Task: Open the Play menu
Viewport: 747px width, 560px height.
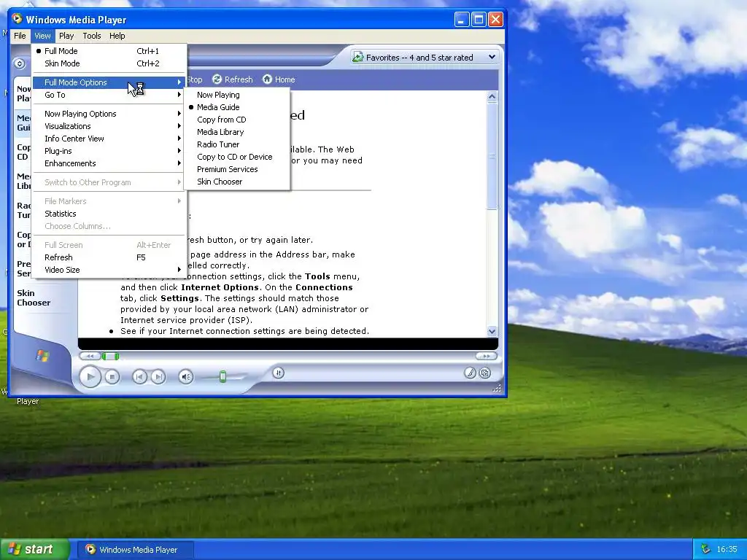Action: tap(66, 36)
